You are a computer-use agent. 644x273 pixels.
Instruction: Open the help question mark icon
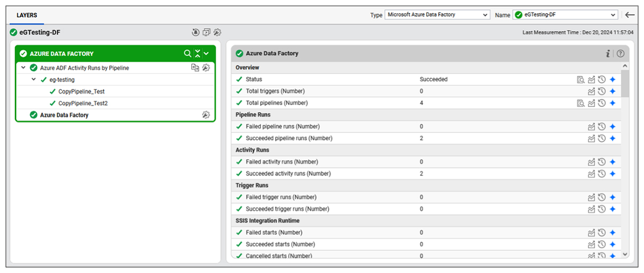click(x=620, y=53)
